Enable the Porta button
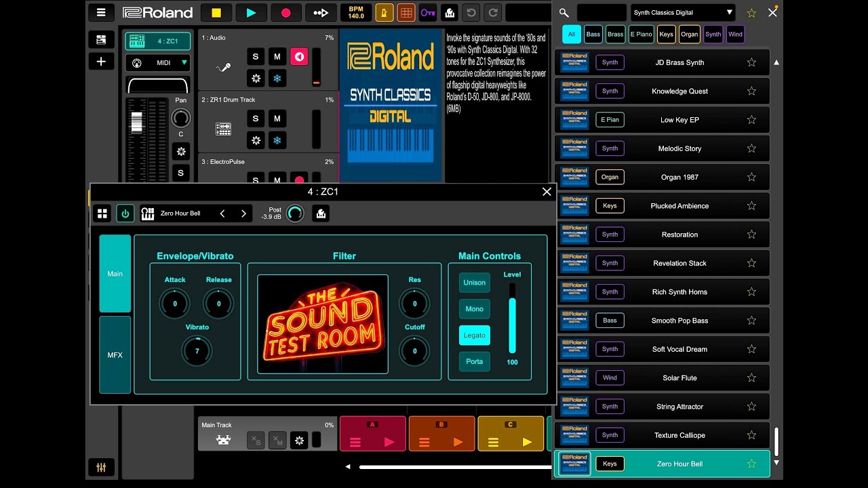This screenshot has width=868, height=488. [x=475, y=362]
